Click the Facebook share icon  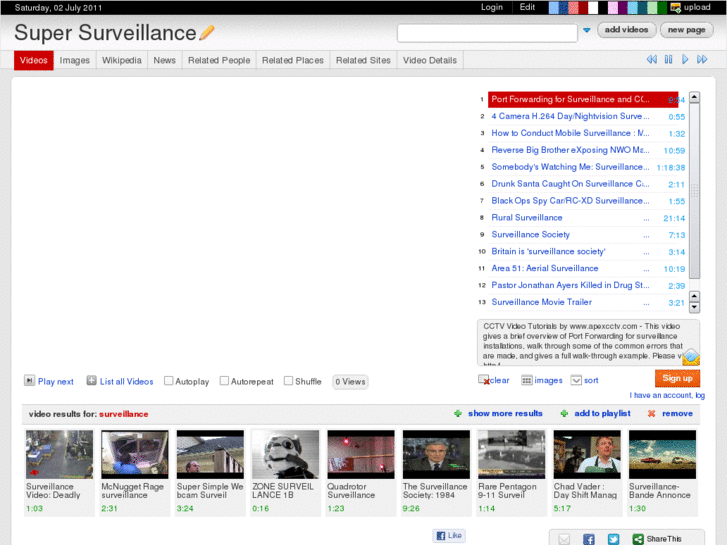(x=589, y=539)
